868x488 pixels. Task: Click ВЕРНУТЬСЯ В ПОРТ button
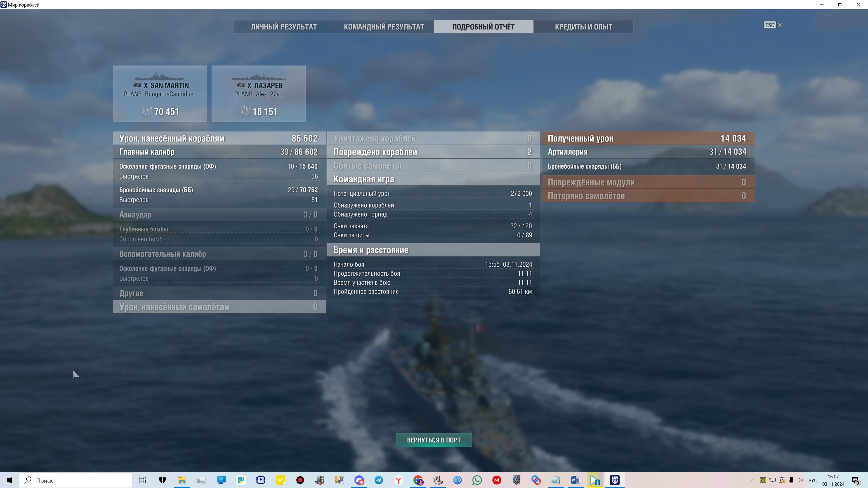(x=434, y=440)
